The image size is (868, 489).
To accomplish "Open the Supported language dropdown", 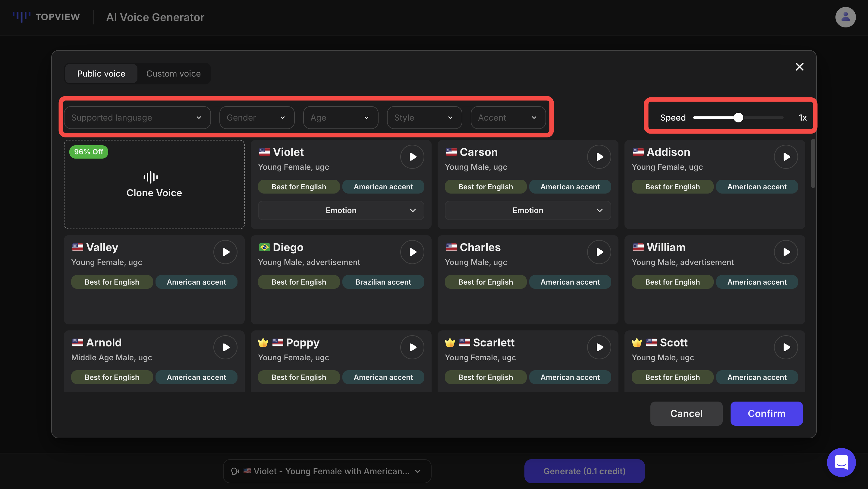I will pyautogui.click(x=137, y=118).
